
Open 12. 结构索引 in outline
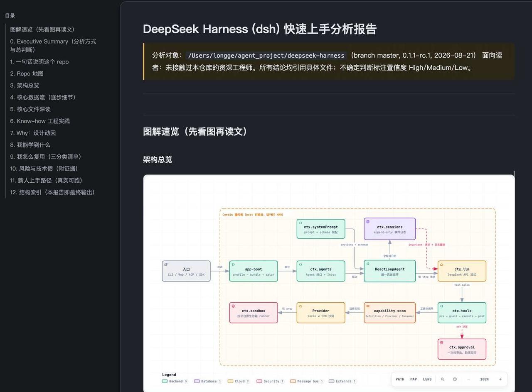pyautogui.click(x=52, y=192)
